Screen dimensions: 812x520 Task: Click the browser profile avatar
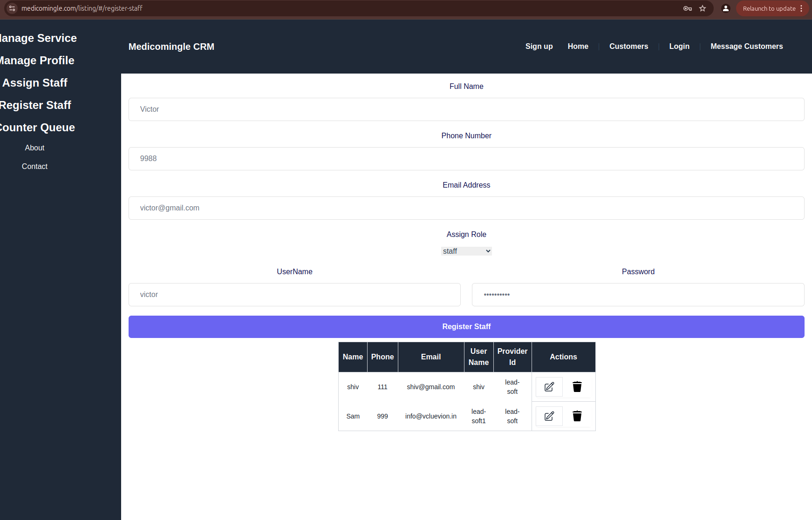pos(725,8)
